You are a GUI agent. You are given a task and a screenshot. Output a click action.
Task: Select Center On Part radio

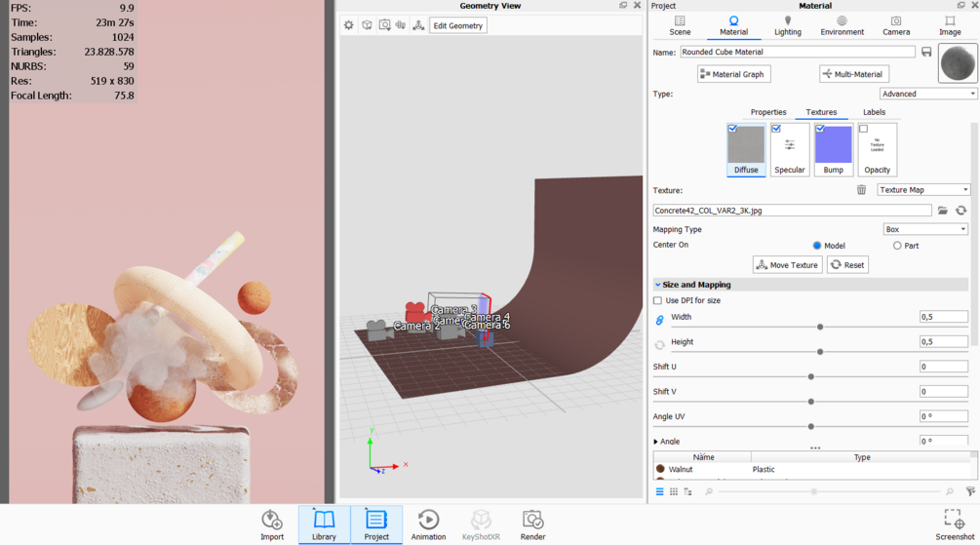click(x=897, y=246)
